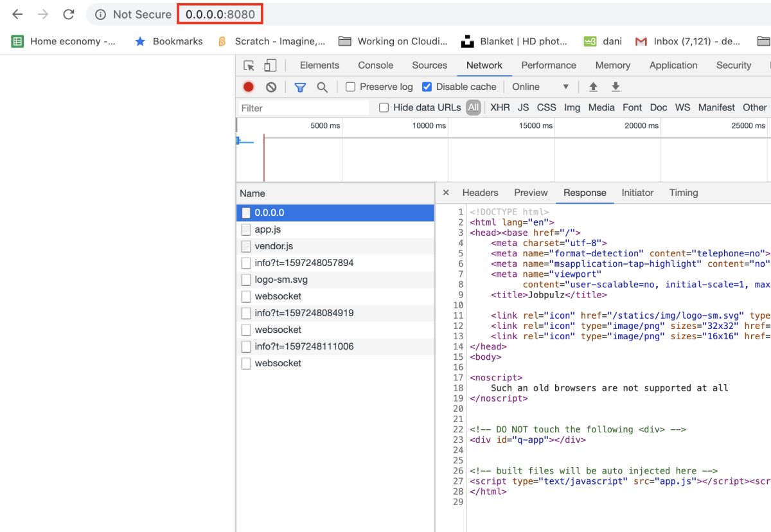Select the info?t=1597248111006 request
The image size is (771, 532).
point(335,346)
